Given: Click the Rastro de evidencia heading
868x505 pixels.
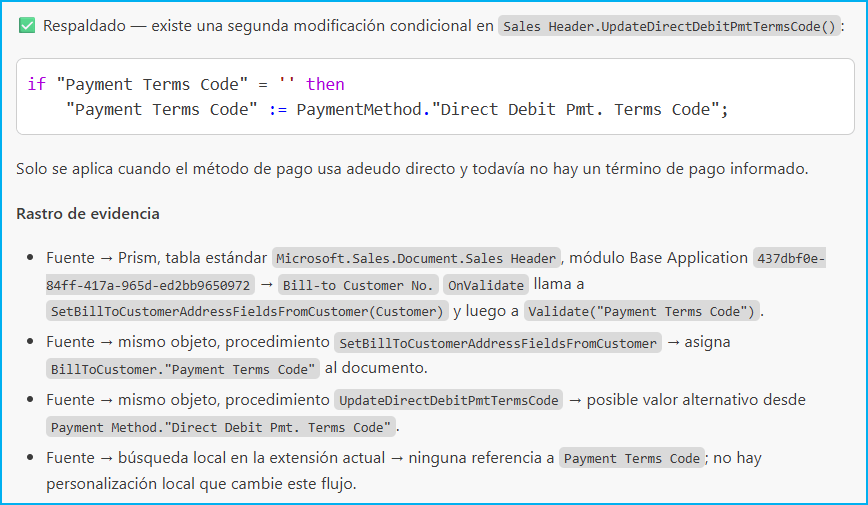Looking at the screenshot, I should pos(87,214).
